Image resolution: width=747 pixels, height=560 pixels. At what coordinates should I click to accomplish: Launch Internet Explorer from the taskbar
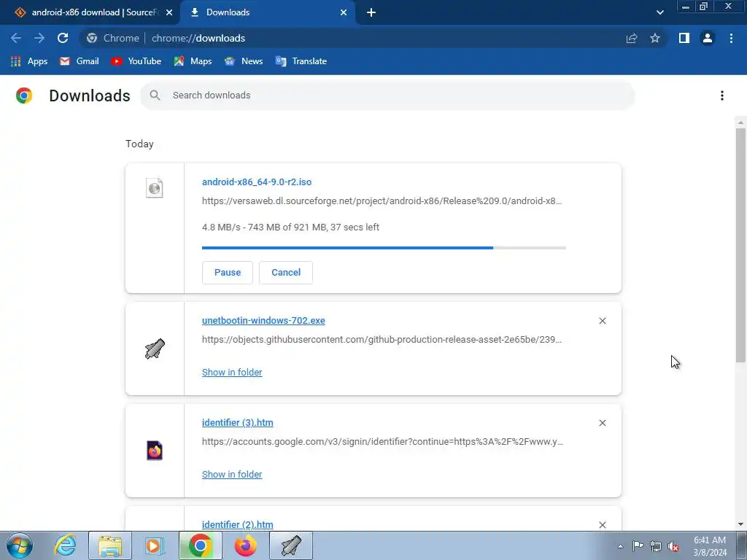coord(65,545)
